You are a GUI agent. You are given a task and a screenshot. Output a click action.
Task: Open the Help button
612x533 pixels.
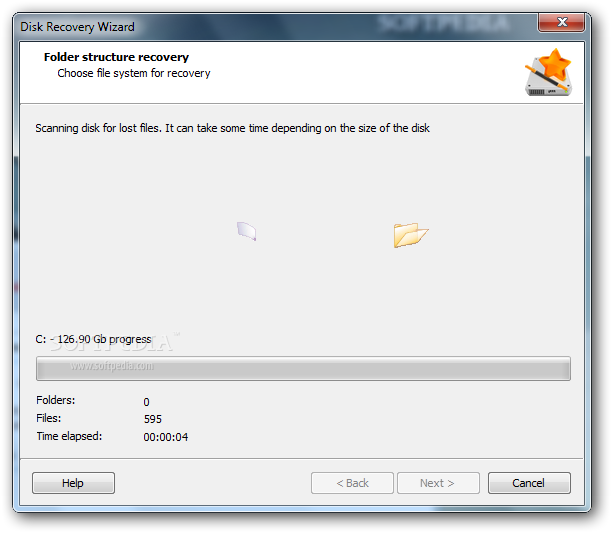click(73, 483)
